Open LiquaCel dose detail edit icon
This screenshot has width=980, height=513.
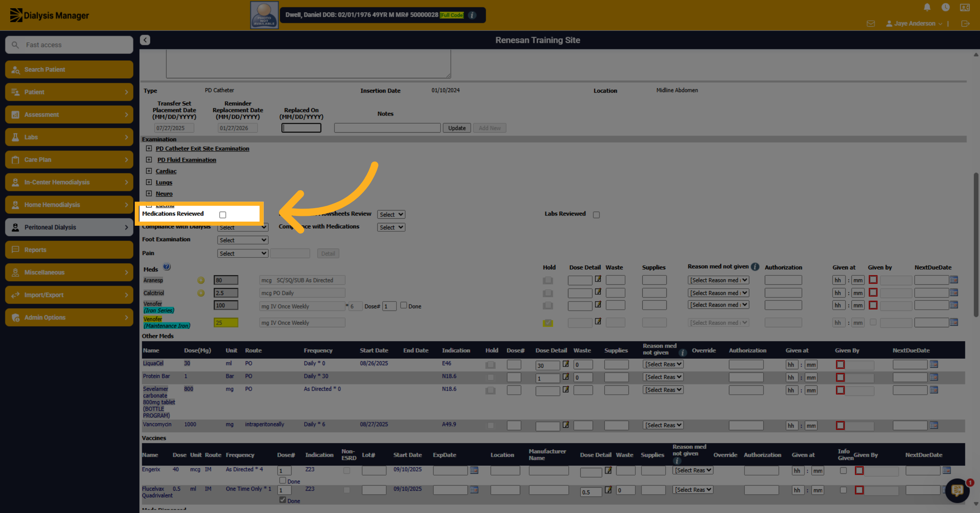[566, 364]
